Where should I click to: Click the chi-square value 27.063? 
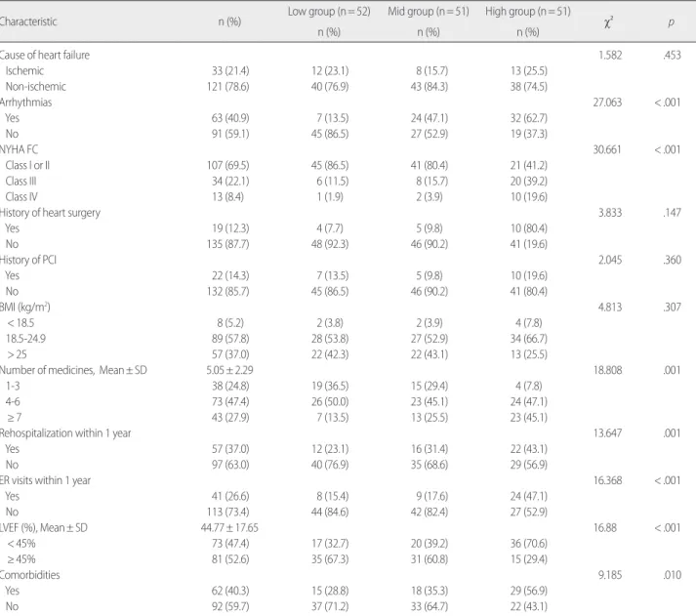(x=607, y=103)
